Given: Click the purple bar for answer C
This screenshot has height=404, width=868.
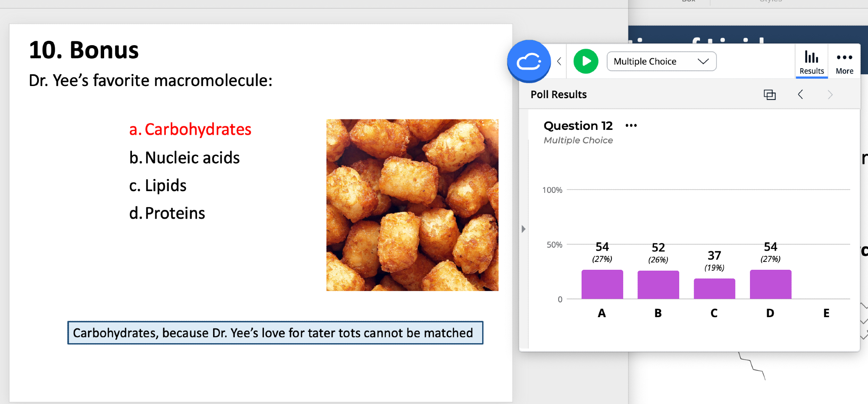Looking at the screenshot, I should (x=714, y=289).
